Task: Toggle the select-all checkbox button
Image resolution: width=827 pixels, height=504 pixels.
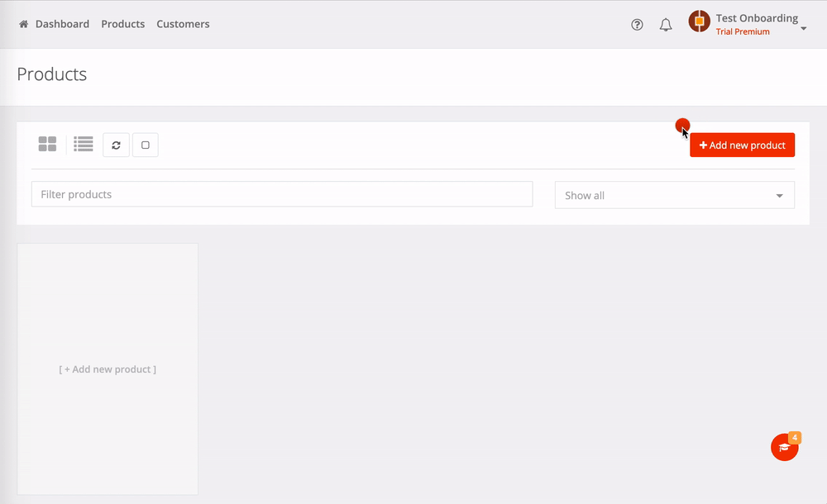Action: tap(146, 145)
